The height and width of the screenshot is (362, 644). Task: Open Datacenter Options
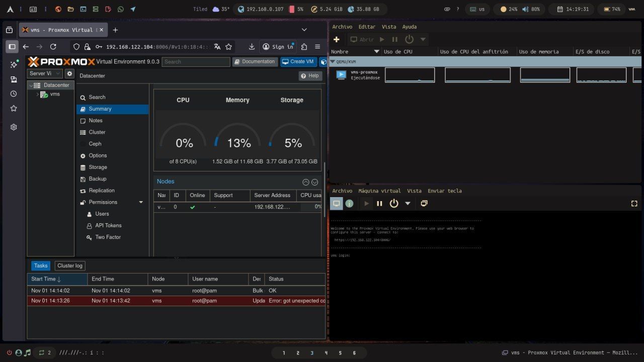[x=112, y=155]
